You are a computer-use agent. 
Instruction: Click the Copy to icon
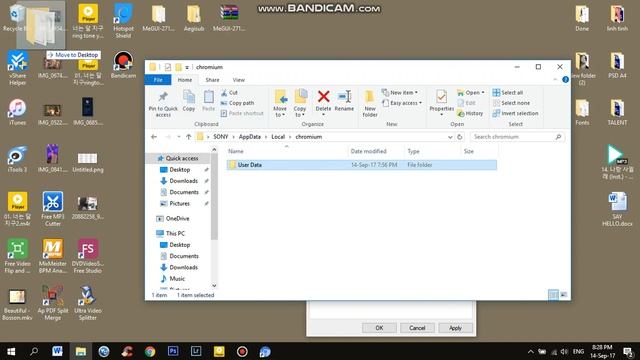[x=300, y=104]
